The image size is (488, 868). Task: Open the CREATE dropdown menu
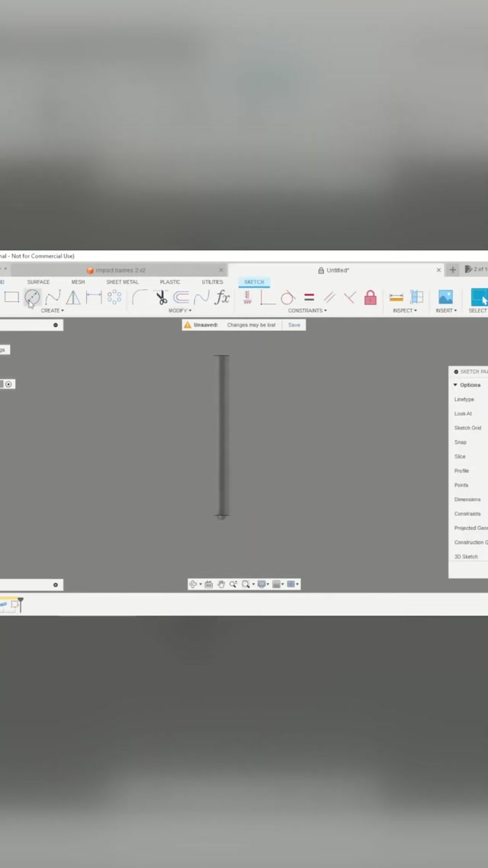(52, 310)
